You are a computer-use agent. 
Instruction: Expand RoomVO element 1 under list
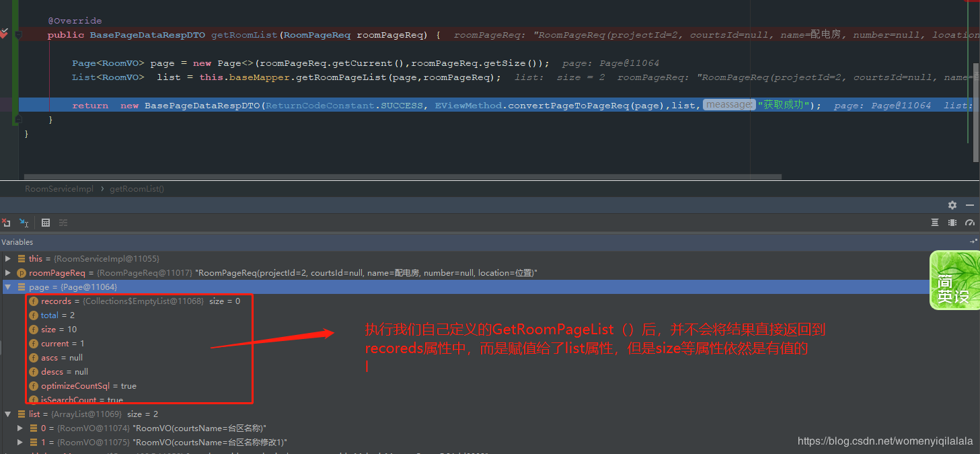pyautogui.click(x=20, y=442)
